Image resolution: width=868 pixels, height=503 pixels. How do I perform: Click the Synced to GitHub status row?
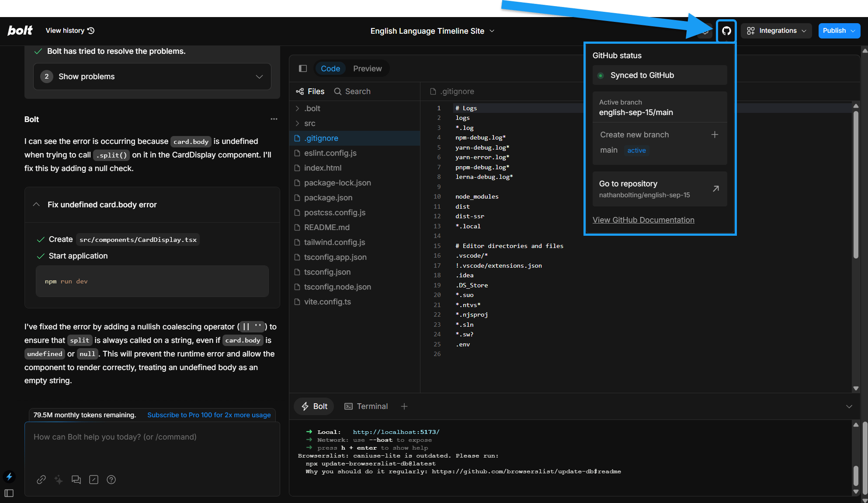click(x=660, y=75)
